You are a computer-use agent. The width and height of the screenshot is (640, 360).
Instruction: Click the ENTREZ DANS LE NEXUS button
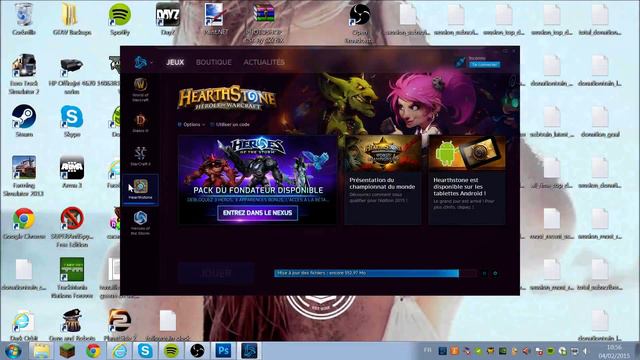(x=258, y=213)
